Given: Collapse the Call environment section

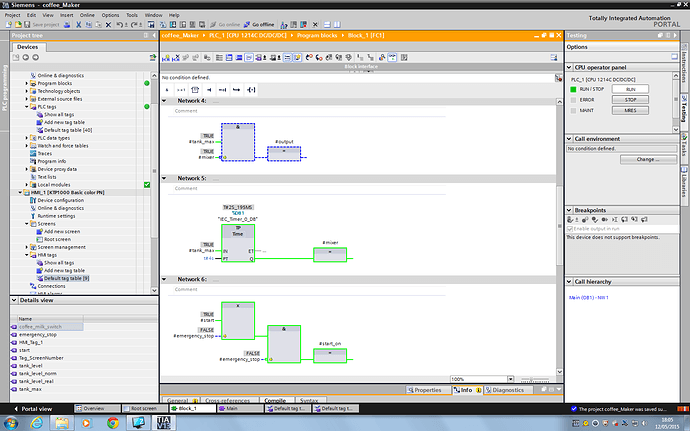Looking at the screenshot, I should [569, 139].
